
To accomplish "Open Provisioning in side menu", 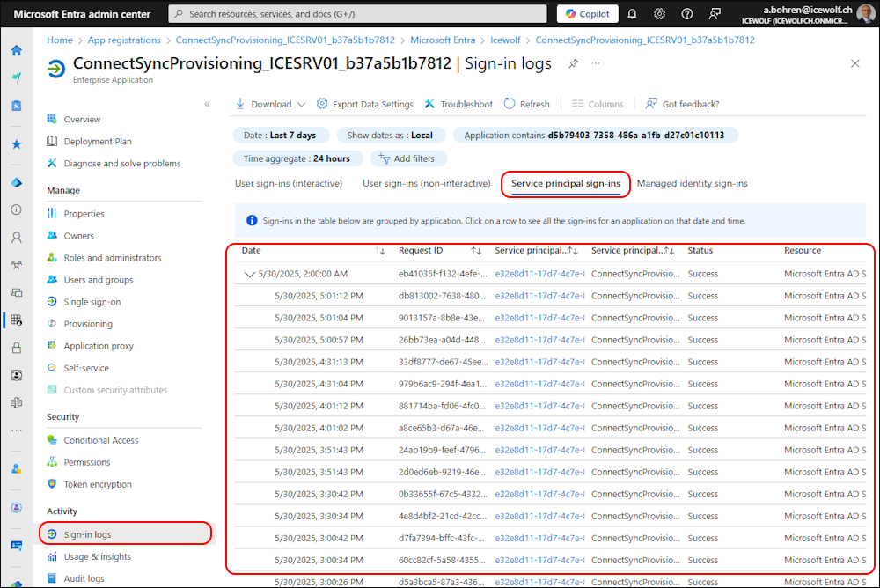I will point(88,324).
